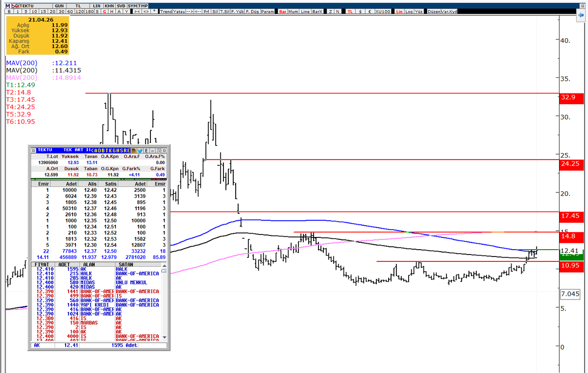588x373 pixels.
Task: Select the Mum (candlestick) chart type
Action: pyautogui.click(x=294, y=11)
